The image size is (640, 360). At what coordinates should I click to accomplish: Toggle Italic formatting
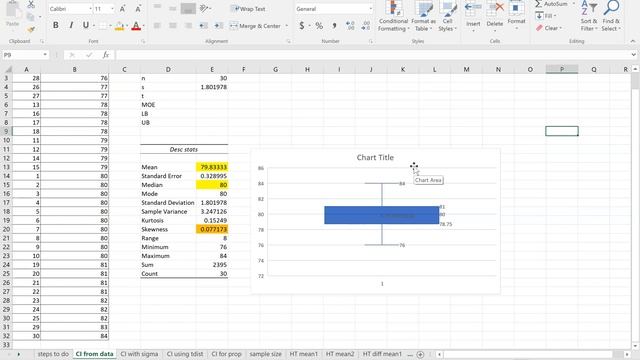(x=71, y=25)
